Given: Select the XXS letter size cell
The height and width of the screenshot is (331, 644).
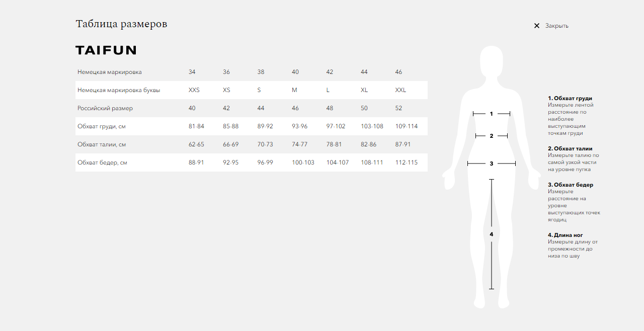Looking at the screenshot, I should 194,90.
